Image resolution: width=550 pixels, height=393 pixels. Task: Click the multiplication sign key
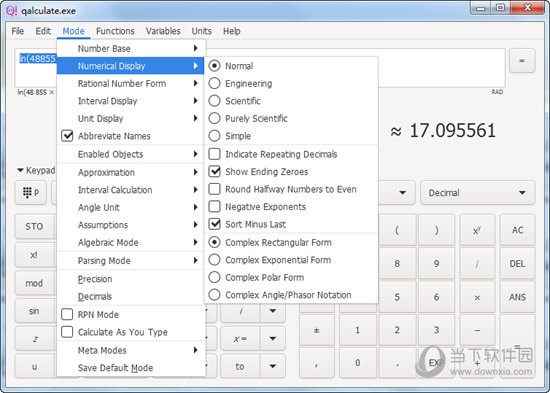click(477, 297)
